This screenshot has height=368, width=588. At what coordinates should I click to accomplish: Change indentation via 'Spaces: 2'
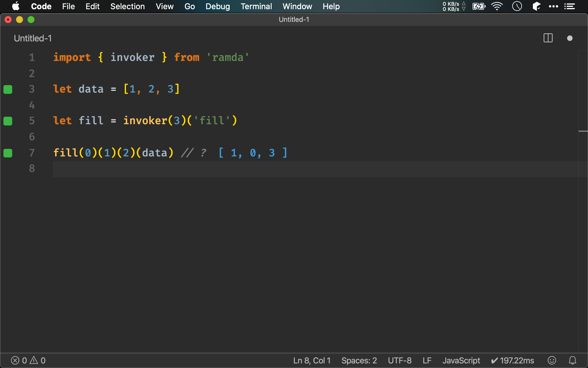pyautogui.click(x=359, y=361)
